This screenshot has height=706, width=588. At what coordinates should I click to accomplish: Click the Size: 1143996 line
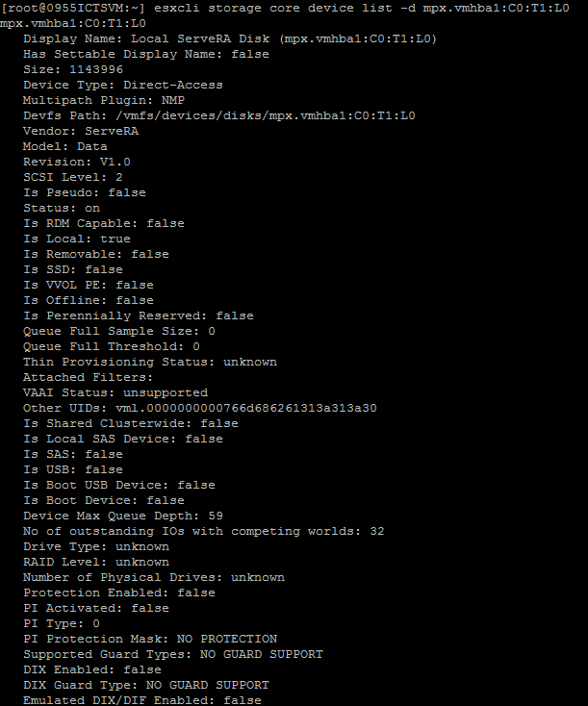tap(73, 69)
